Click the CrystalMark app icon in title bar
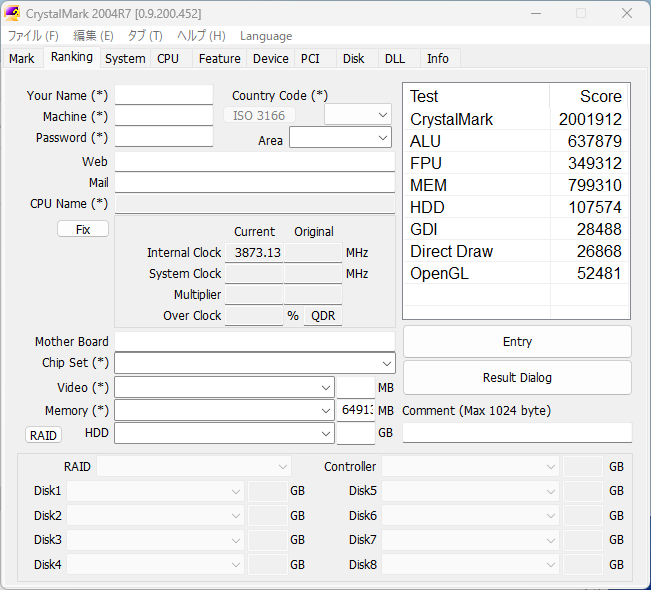Screen dimensions: 651x590 pyautogui.click(x=12, y=13)
